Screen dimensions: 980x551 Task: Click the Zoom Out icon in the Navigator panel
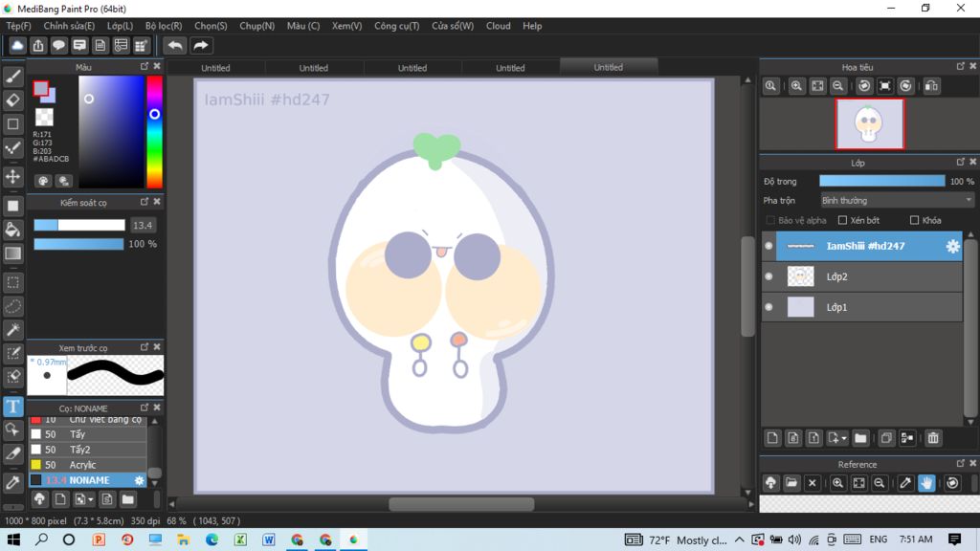(838, 86)
